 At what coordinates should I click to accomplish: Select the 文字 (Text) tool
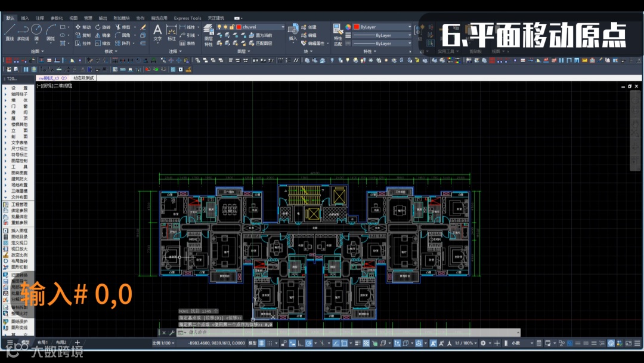point(157,32)
